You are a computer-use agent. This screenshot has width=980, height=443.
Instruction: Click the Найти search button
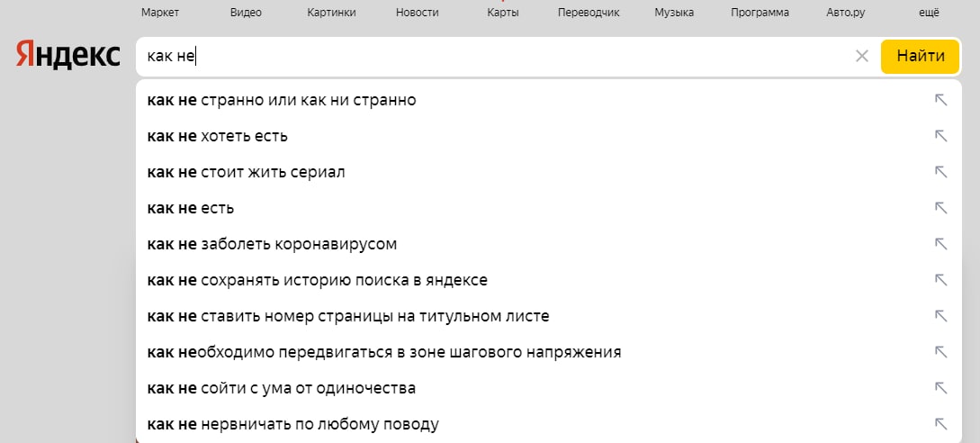[920, 57]
